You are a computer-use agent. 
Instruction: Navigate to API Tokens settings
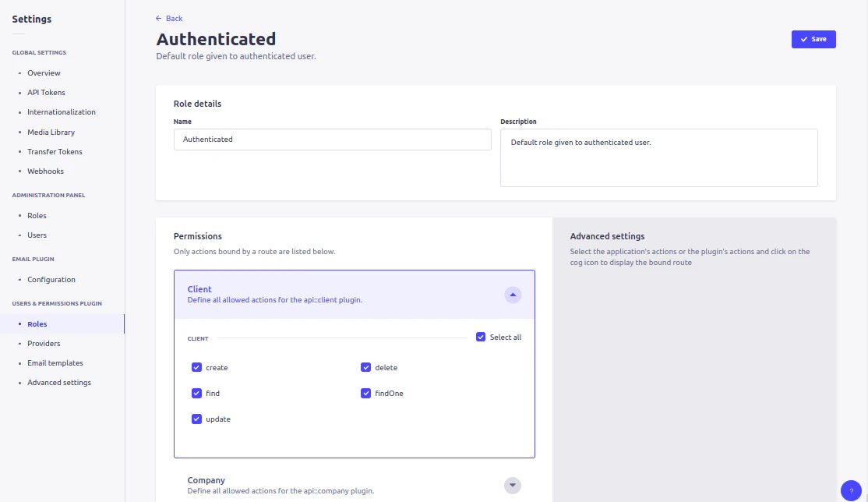coord(45,92)
